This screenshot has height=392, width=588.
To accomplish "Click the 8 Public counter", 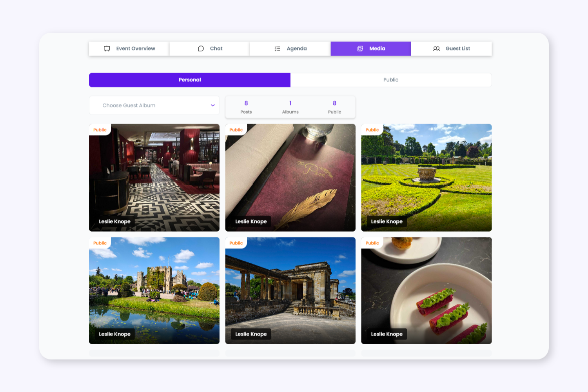I will click(334, 107).
